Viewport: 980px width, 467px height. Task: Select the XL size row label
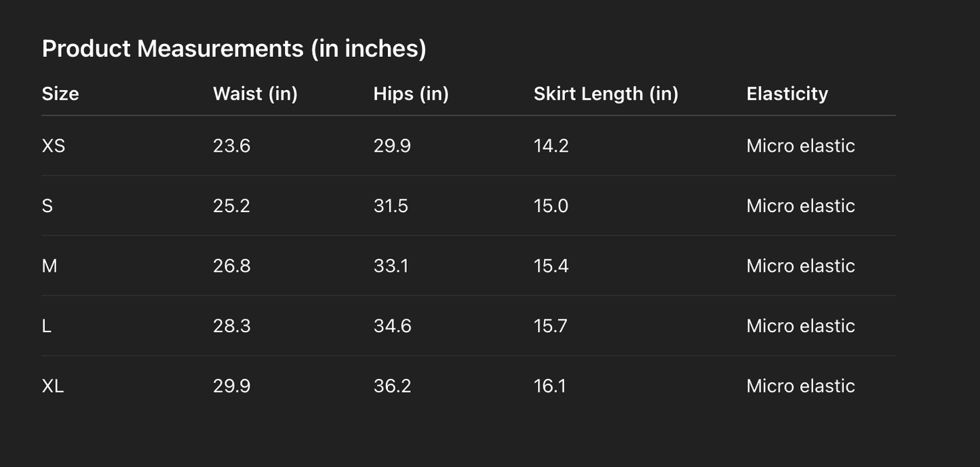(53, 386)
